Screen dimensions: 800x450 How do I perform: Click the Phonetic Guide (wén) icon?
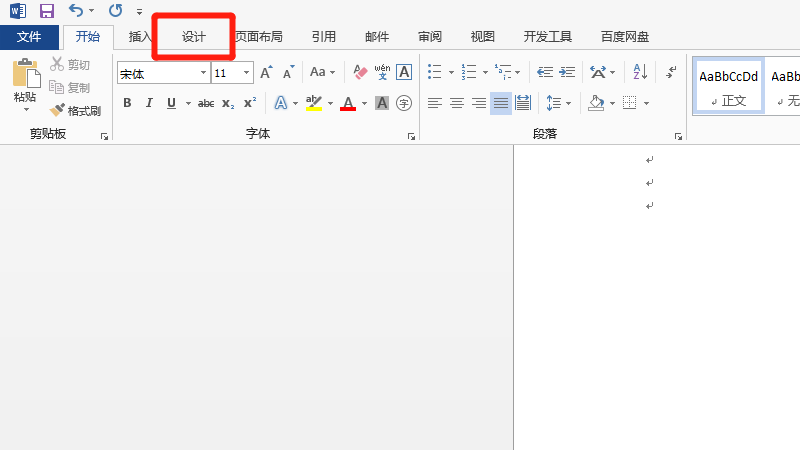(x=382, y=72)
